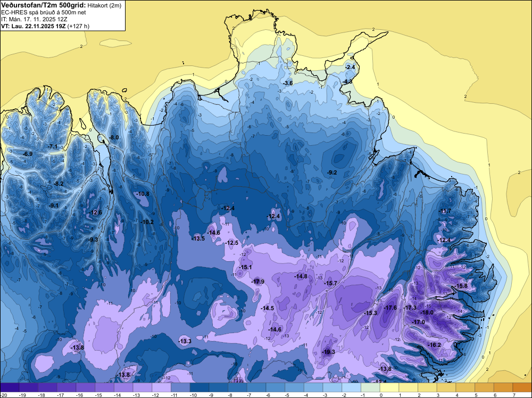The height and width of the screenshot is (398, 532).
Task: Click the -17.0 temperature label
Action: 418,322
